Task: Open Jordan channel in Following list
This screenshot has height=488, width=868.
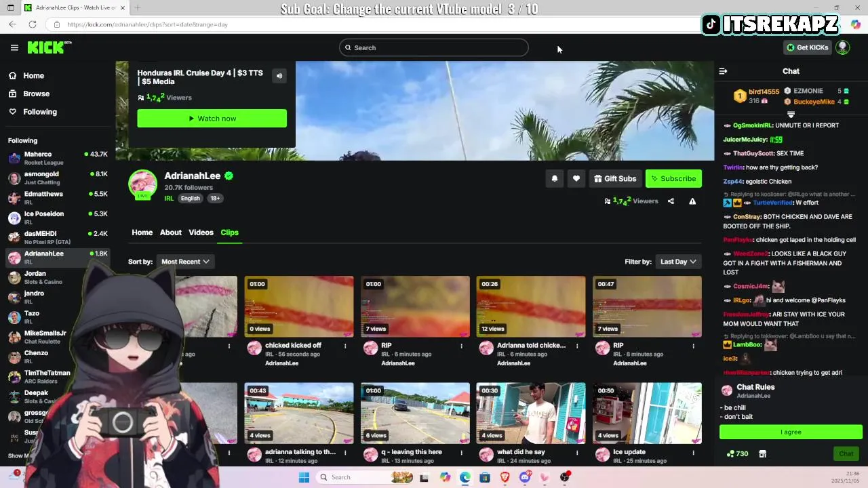Action: 58,277
